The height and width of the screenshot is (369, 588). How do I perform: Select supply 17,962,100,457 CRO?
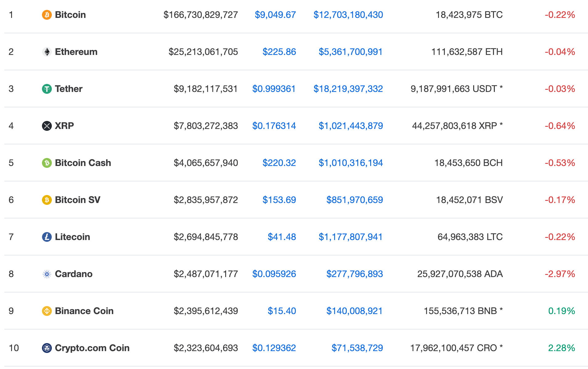pyautogui.click(x=456, y=348)
